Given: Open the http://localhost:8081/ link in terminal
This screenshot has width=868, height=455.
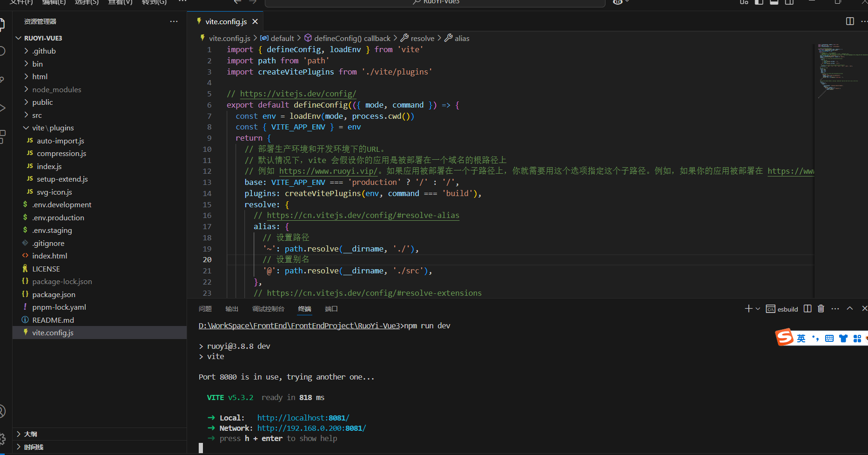Looking at the screenshot, I should pos(303,418).
